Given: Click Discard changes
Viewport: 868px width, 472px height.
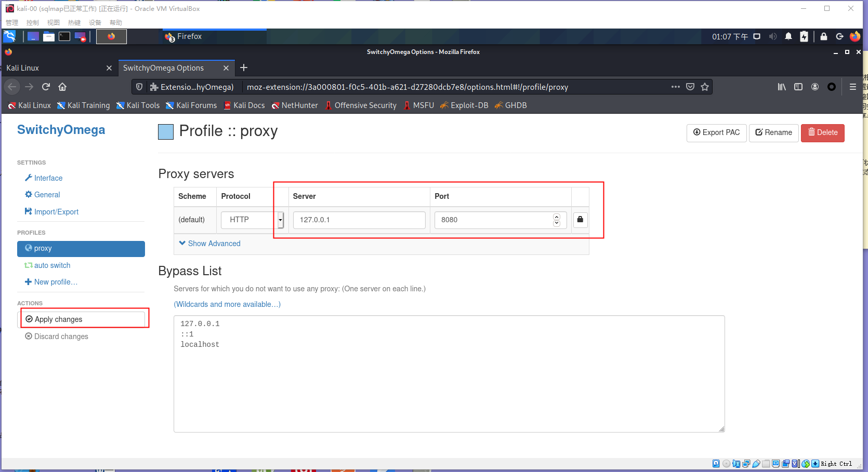Looking at the screenshot, I should [x=57, y=336].
